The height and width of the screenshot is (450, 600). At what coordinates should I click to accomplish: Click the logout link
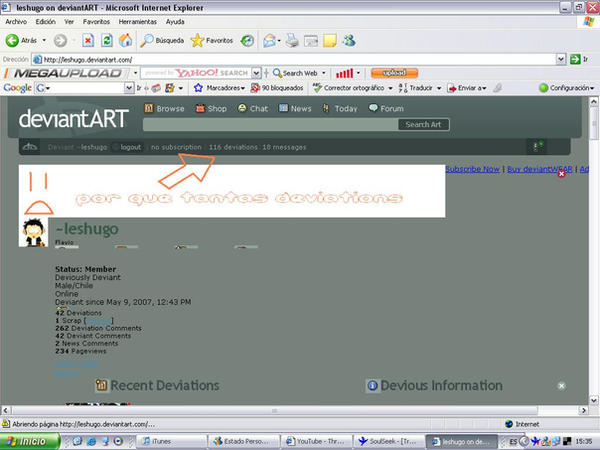tap(130, 147)
